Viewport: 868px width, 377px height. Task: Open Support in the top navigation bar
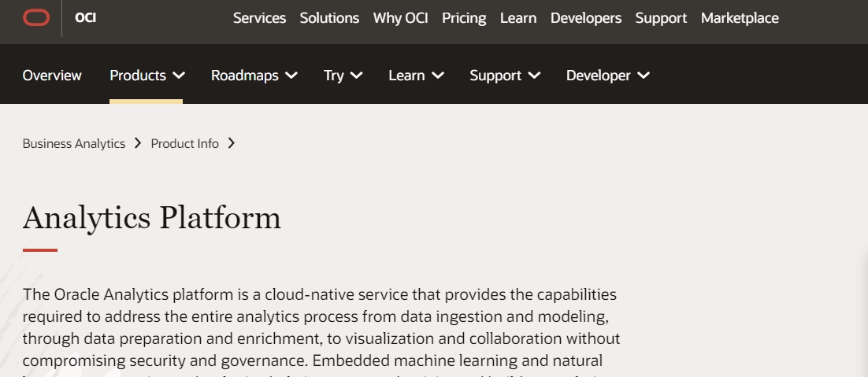tap(661, 18)
